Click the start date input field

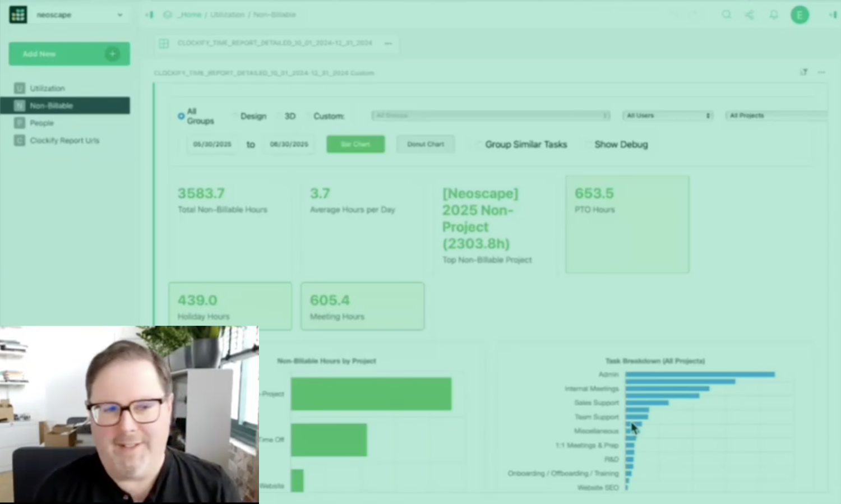(212, 144)
